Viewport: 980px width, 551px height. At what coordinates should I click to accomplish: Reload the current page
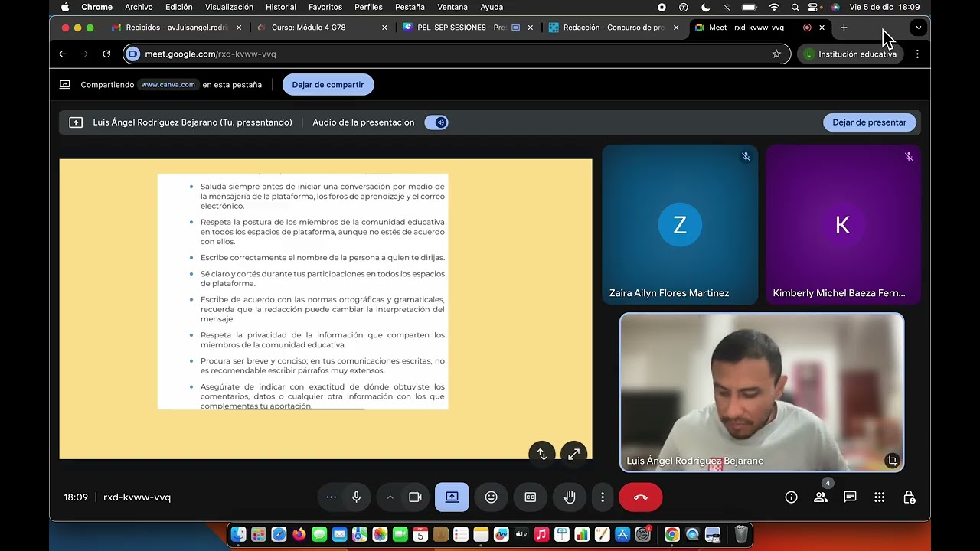point(106,54)
